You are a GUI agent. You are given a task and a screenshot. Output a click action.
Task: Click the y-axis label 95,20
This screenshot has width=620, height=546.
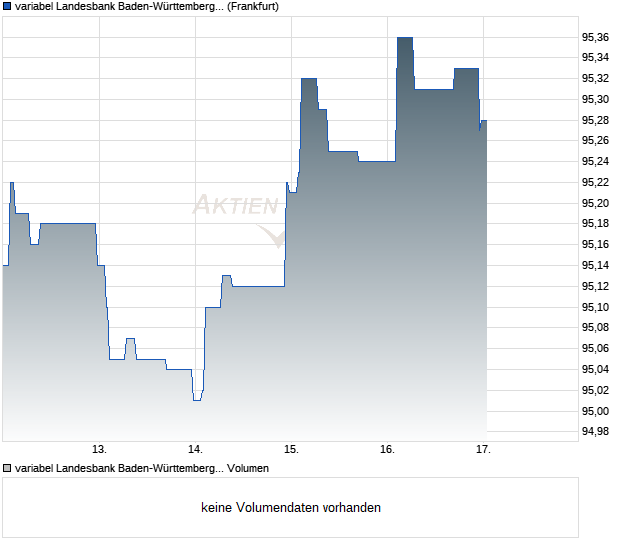coord(595,203)
